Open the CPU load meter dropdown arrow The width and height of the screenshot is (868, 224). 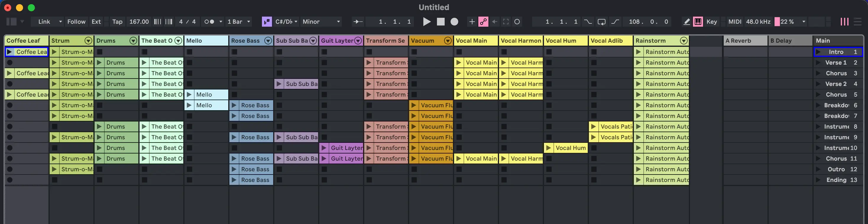(x=804, y=22)
